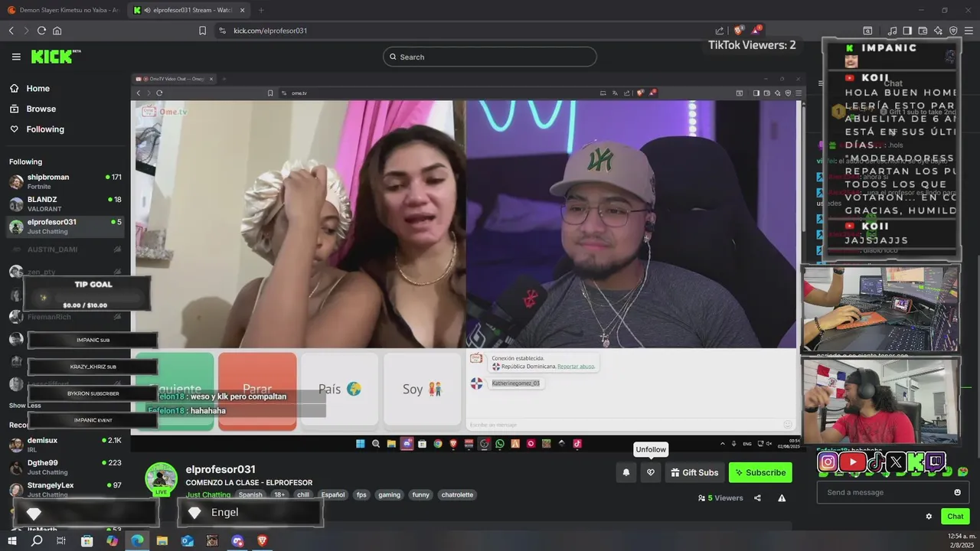980x551 pixels.
Task: Open the browser main menu
Action: tap(969, 31)
